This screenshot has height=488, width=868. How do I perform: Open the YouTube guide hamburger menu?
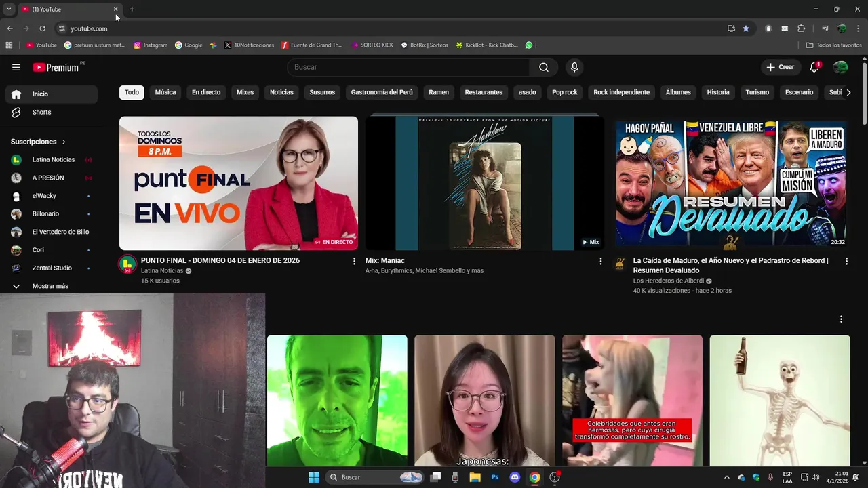(x=16, y=67)
